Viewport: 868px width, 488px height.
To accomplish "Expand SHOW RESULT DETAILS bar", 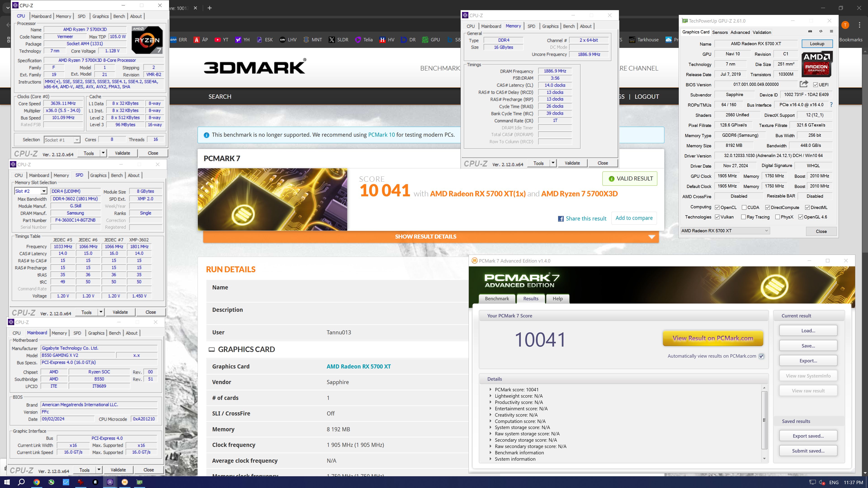I will point(431,236).
